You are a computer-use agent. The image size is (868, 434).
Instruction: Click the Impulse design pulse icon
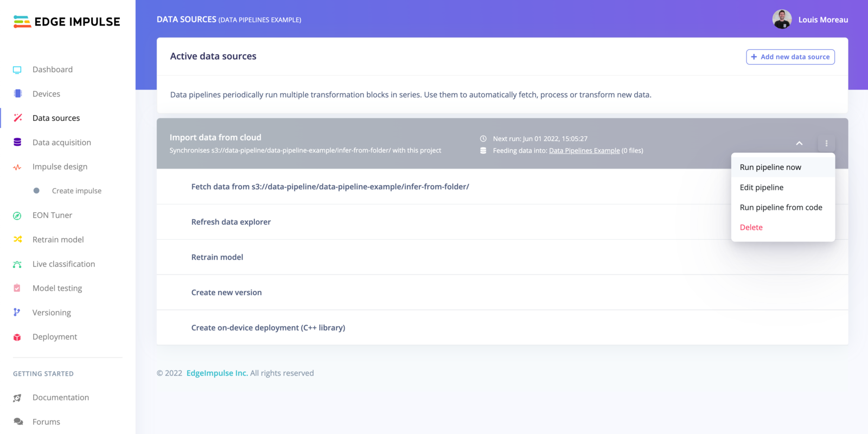17,167
